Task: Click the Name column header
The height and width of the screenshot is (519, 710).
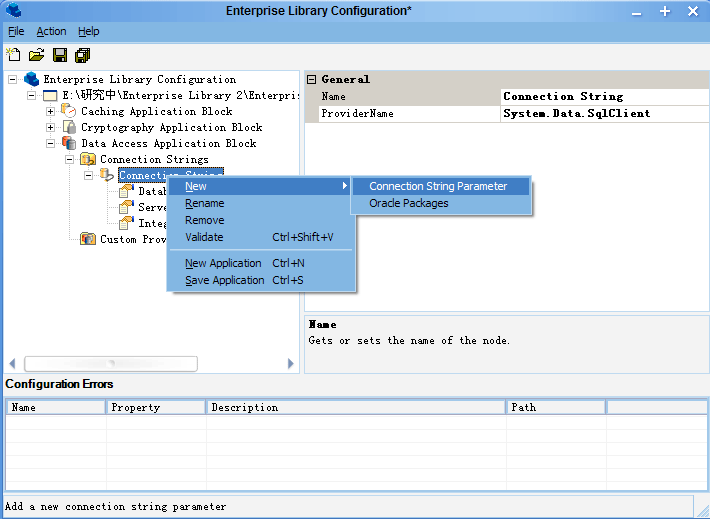Action: 56,407
